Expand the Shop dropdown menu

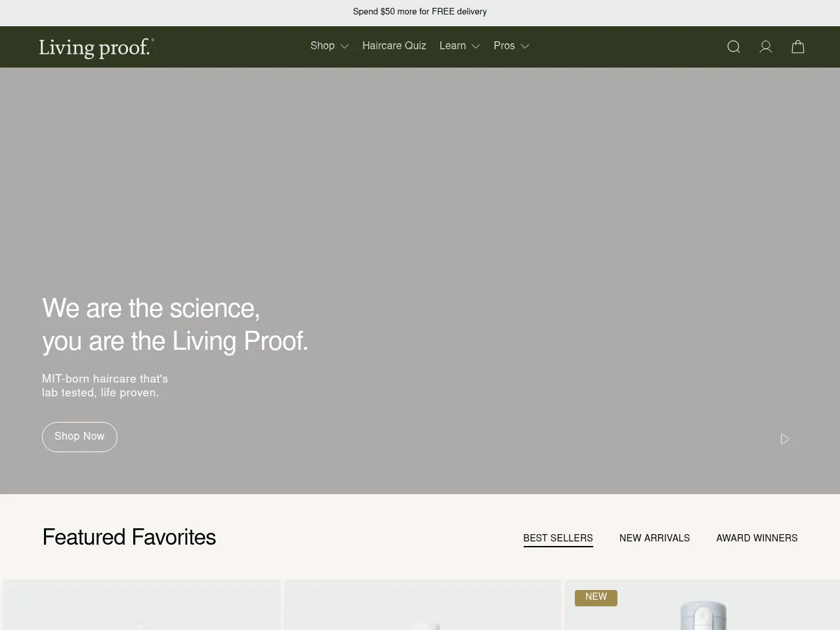pyautogui.click(x=329, y=46)
